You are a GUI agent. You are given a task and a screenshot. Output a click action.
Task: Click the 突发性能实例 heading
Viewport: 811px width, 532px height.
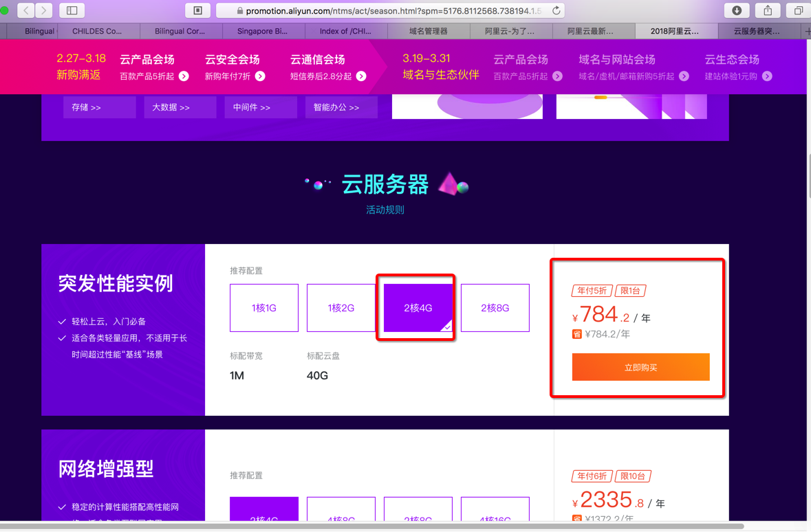pyautogui.click(x=116, y=283)
